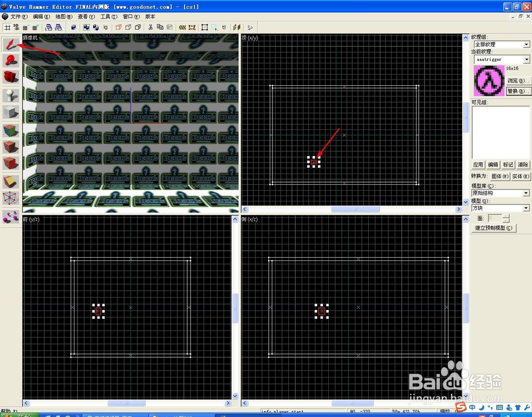Click the aaatrigger texture preview thumbnail
The image size is (532, 417).
pyautogui.click(x=489, y=81)
